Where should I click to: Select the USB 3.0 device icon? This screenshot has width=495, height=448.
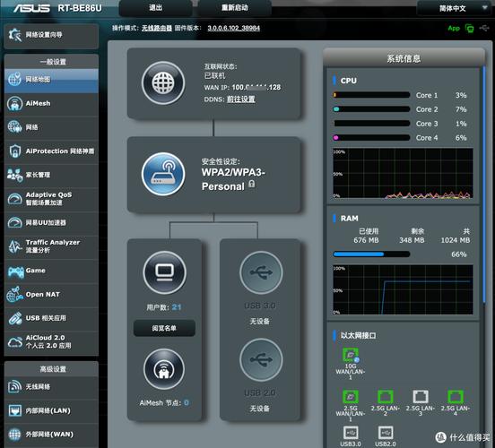pyautogui.click(x=261, y=272)
